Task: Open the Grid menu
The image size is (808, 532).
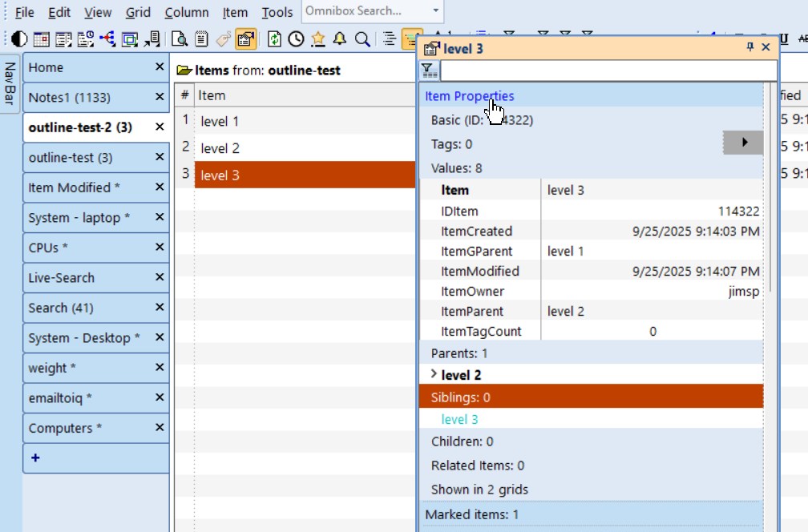Action: [138, 12]
